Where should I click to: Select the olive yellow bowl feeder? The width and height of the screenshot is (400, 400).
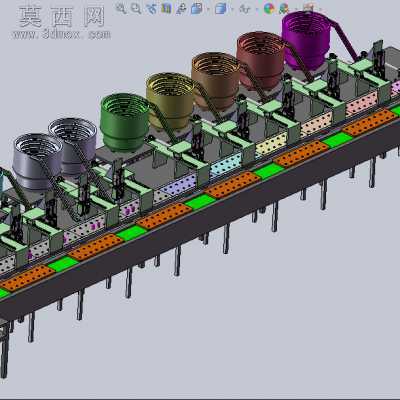coord(170,101)
